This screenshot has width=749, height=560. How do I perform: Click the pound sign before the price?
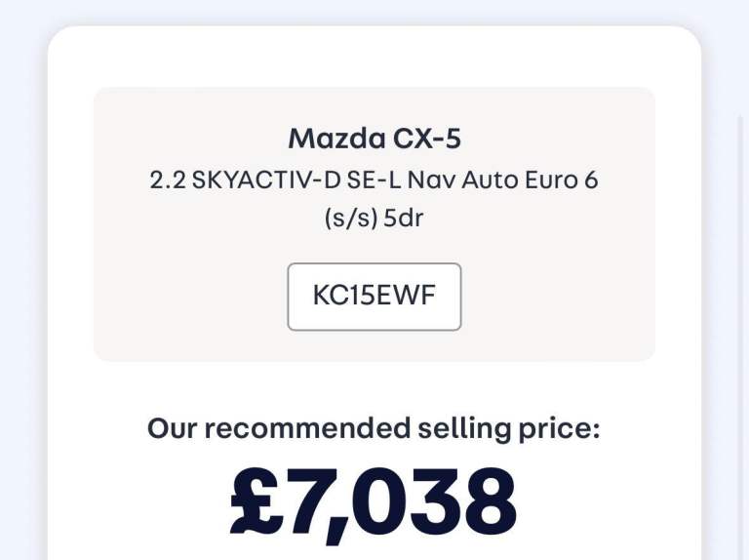pyautogui.click(x=256, y=502)
